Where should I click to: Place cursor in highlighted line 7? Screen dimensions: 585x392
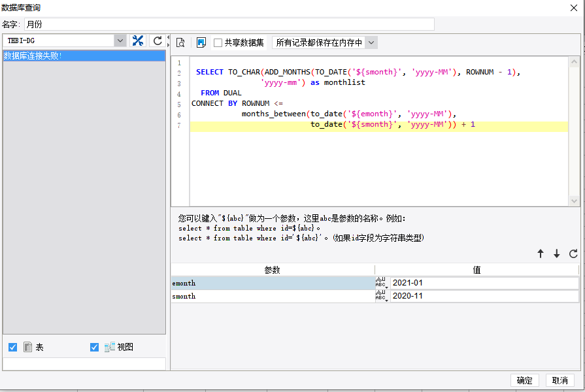tap(378, 127)
